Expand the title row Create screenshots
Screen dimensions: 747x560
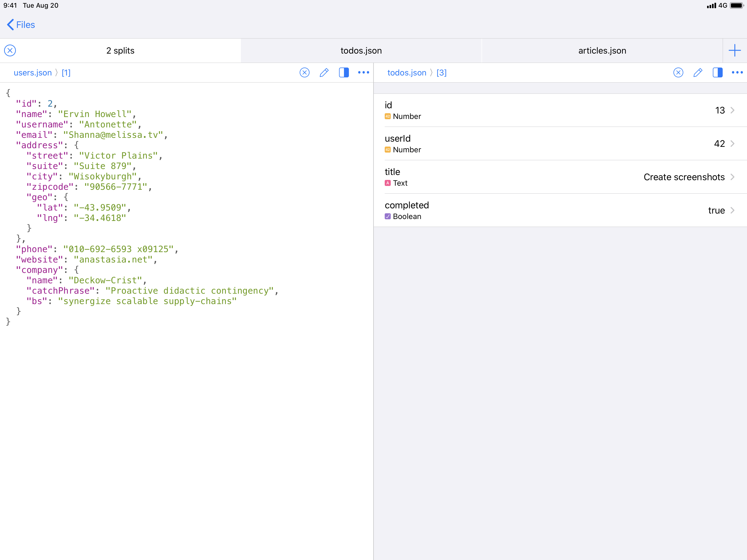(x=560, y=177)
